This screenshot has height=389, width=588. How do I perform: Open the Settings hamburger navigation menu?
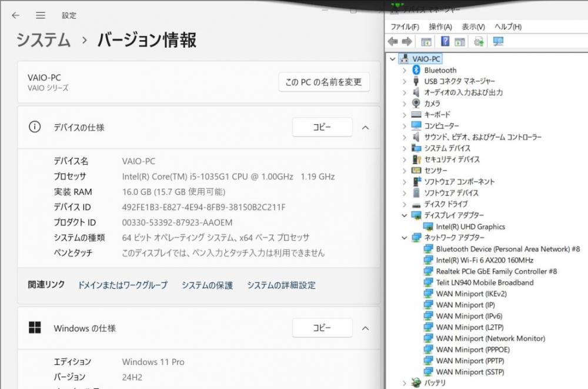tap(41, 15)
